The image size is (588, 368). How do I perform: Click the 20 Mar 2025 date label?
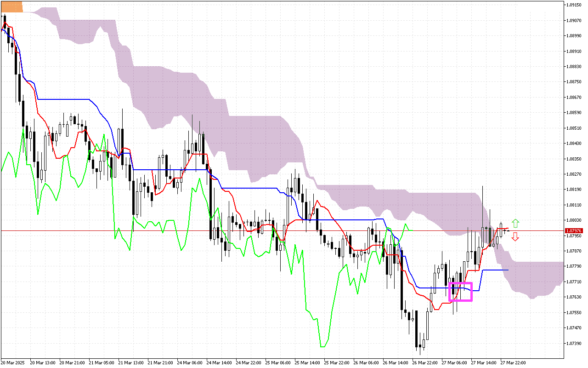point(12,363)
